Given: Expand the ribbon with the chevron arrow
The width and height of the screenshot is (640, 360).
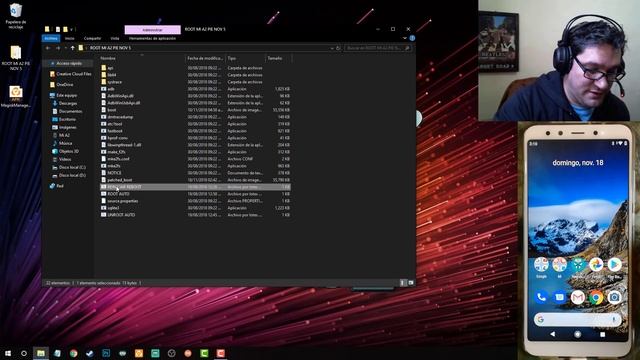Looking at the screenshot, I should click(x=404, y=38).
